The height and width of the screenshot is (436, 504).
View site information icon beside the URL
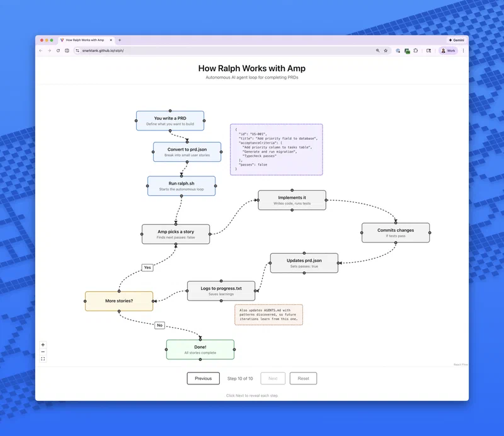click(77, 50)
